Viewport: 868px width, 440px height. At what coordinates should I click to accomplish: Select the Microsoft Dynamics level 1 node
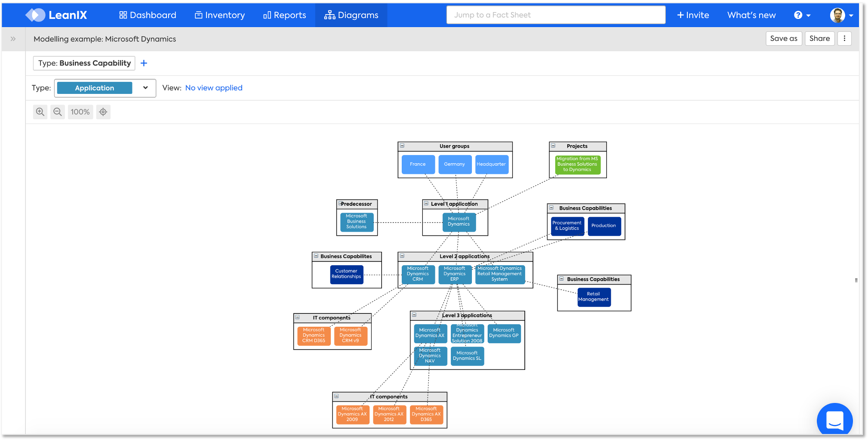(x=459, y=222)
